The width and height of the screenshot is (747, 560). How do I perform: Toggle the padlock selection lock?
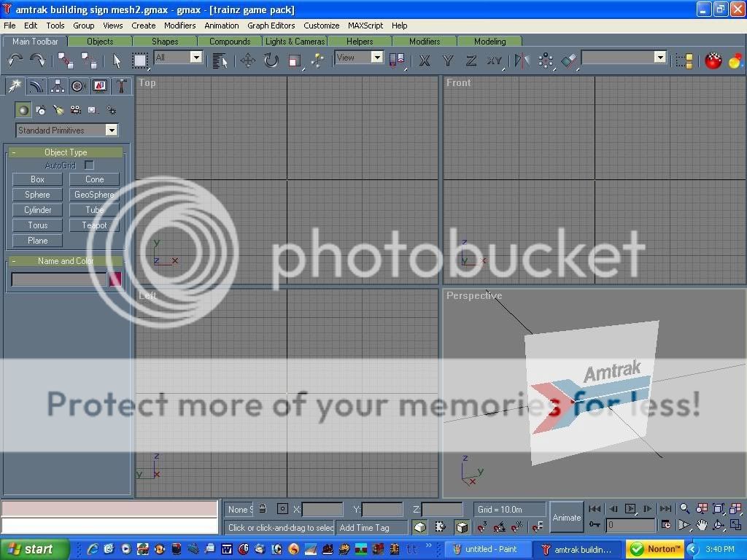[263, 509]
